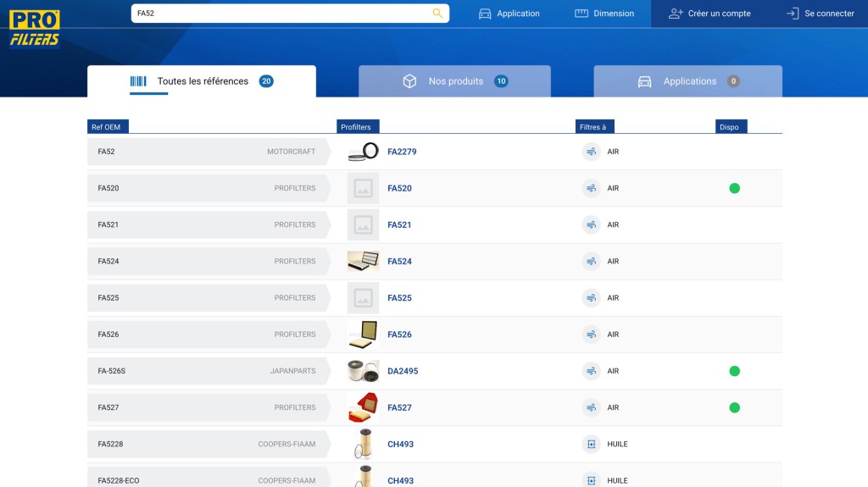Click the 10 count badge
868x487 pixels.
[501, 81]
